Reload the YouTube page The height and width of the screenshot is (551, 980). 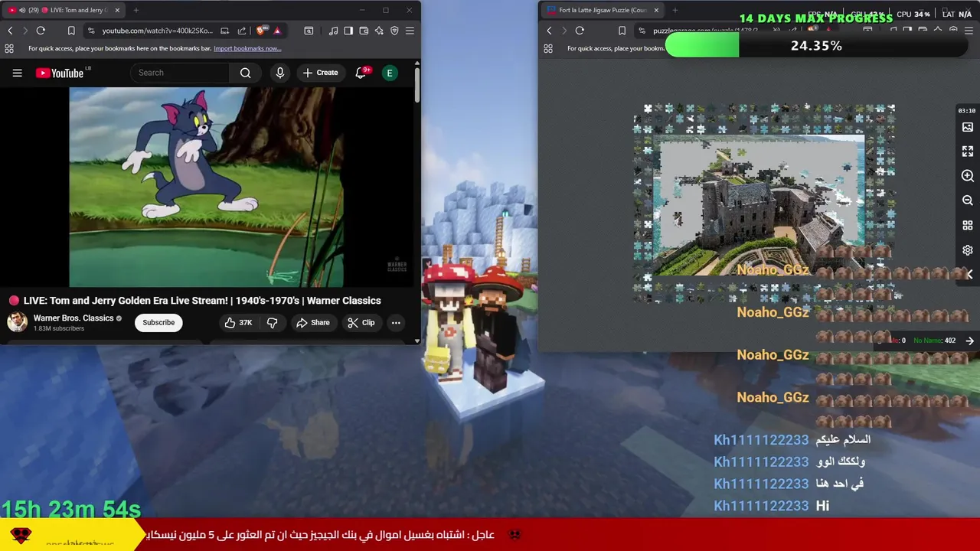tap(41, 31)
